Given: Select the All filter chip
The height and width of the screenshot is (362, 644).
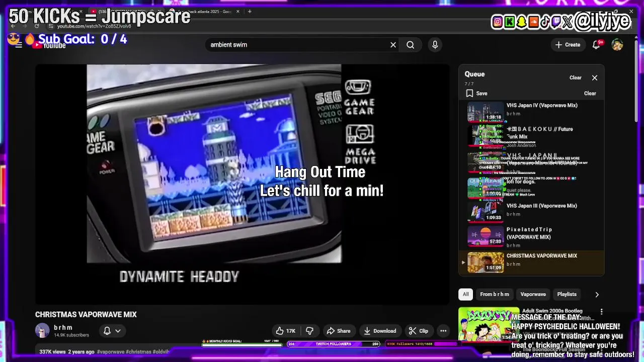Looking at the screenshot, I should [x=466, y=294].
